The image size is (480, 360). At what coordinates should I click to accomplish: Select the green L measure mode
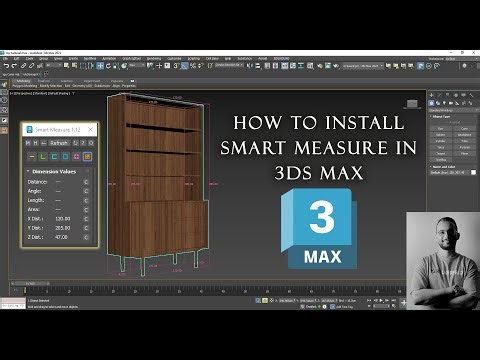coord(43,157)
